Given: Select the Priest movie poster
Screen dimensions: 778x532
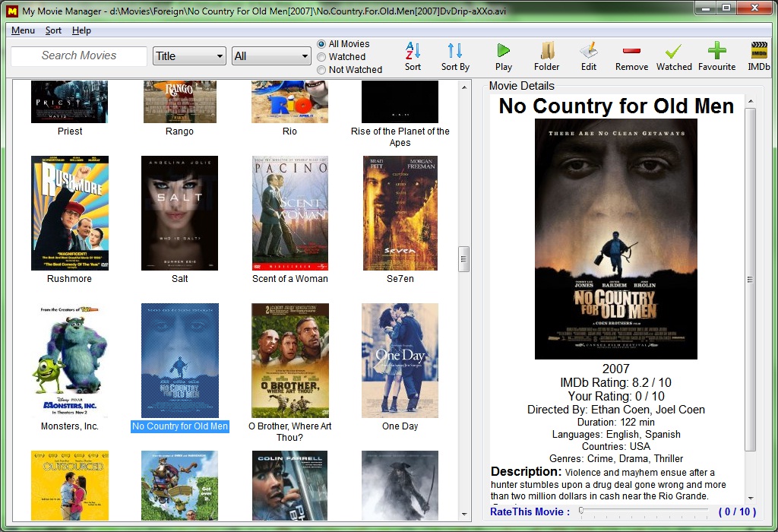Looking at the screenshot, I should (69, 102).
